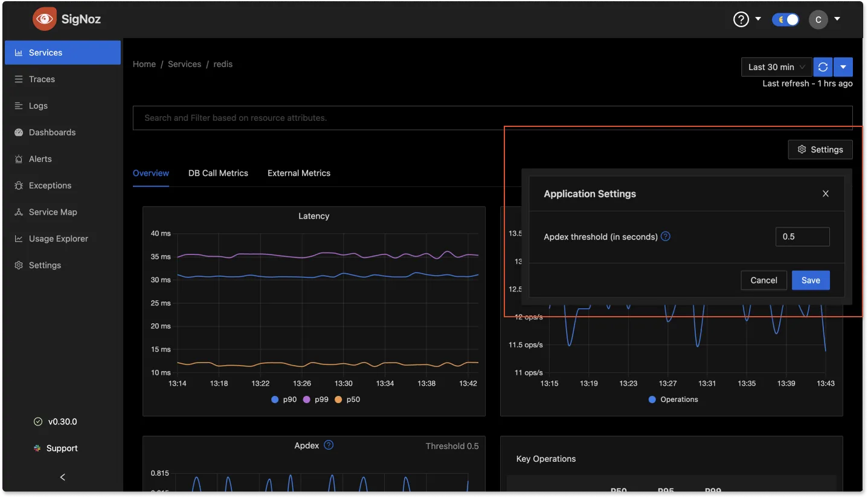Image resolution: width=868 pixels, height=498 pixels.
Task: Click the Dashboards gauge icon
Action: [19, 132]
